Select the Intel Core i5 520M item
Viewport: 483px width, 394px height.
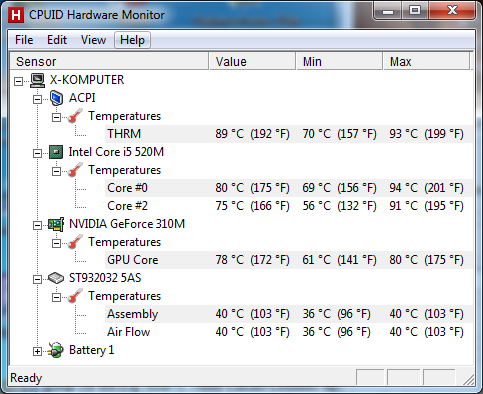[116, 152]
